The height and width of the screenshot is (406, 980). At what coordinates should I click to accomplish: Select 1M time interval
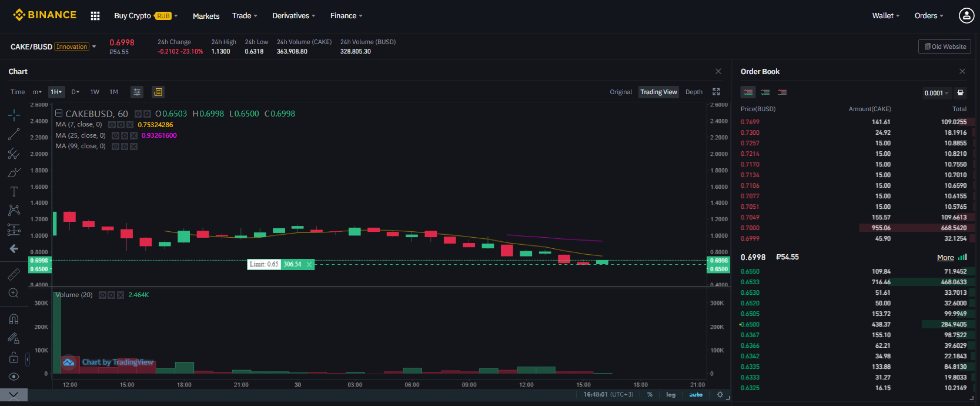pyautogui.click(x=113, y=92)
